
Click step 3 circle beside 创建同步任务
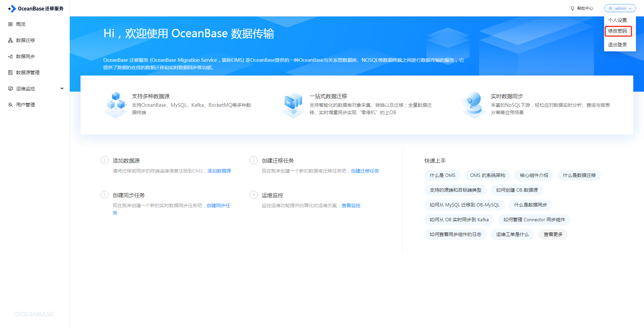(105, 195)
